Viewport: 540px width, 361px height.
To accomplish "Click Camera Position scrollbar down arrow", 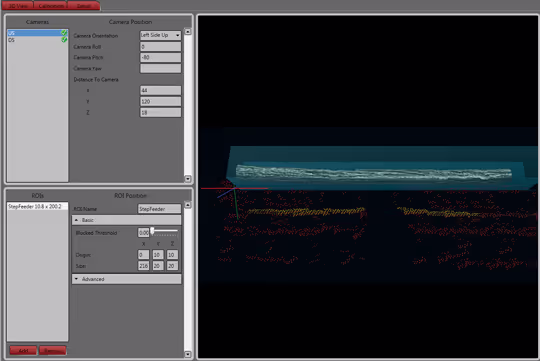I will tap(188, 179).
